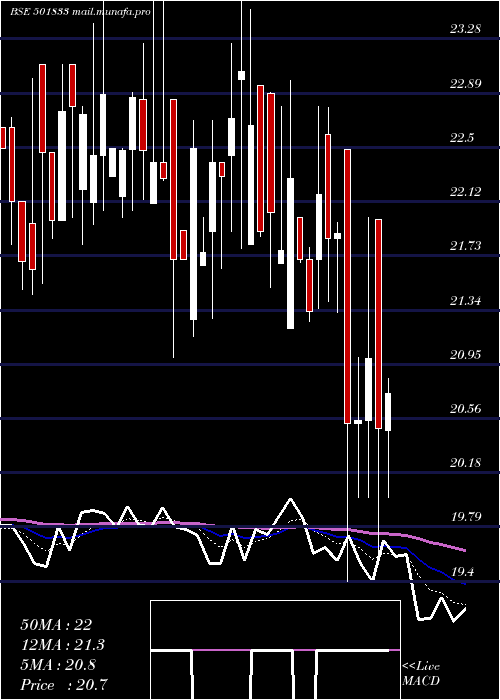Click the 21.34 price axis label
500x700 pixels.
point(466,300)
